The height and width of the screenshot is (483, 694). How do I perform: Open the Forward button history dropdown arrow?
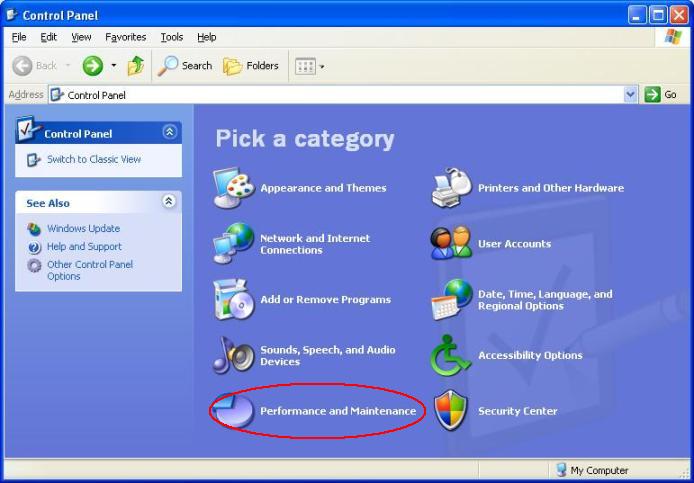(114, 66)
